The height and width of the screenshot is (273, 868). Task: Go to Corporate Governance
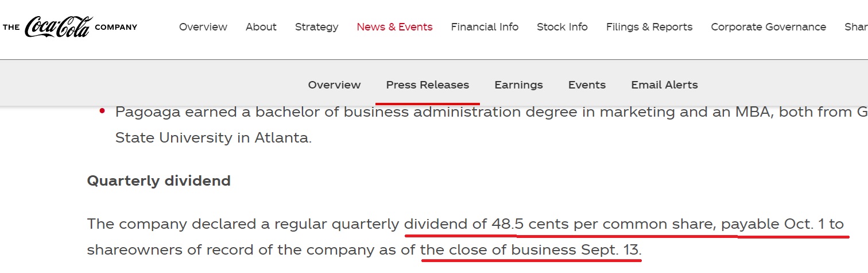tap(768, 27)
